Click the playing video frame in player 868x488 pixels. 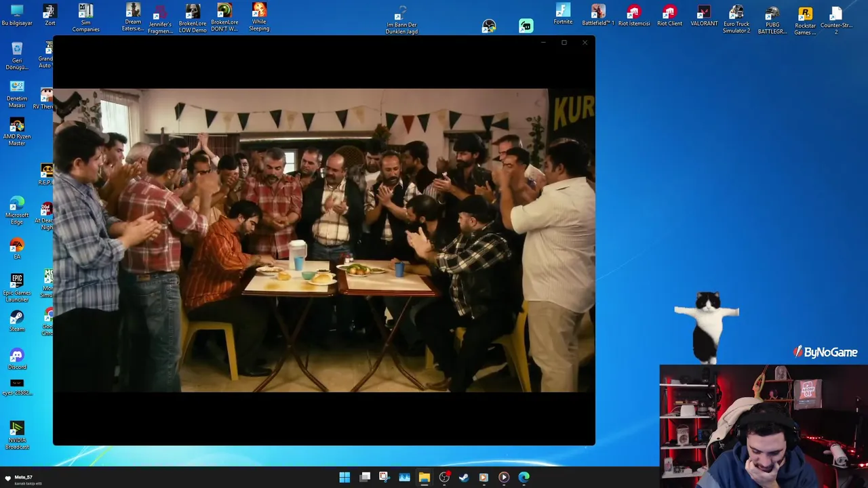click(324, 240)
